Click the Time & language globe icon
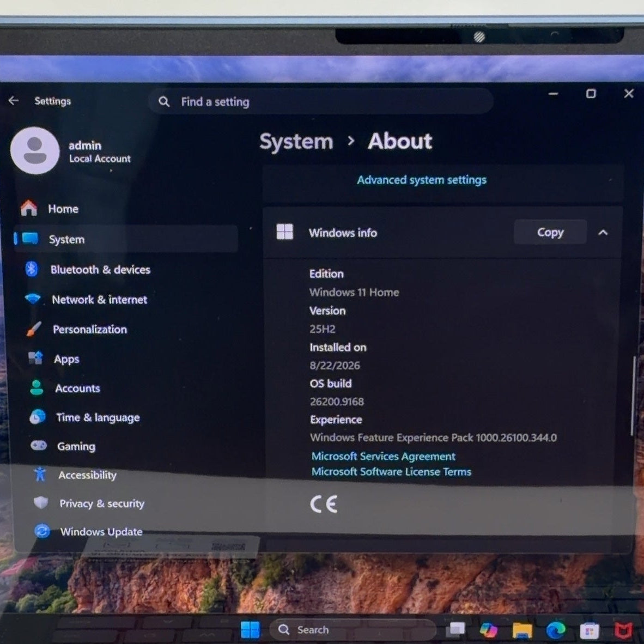This screenshot has width=644, height=644. tap(38, 416)
